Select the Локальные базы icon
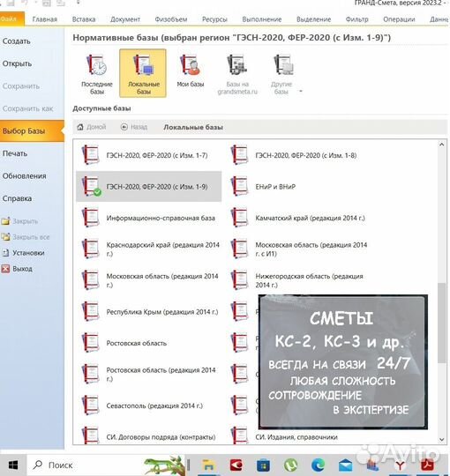This screenshot has height=476, width=450. pos(143,73)
